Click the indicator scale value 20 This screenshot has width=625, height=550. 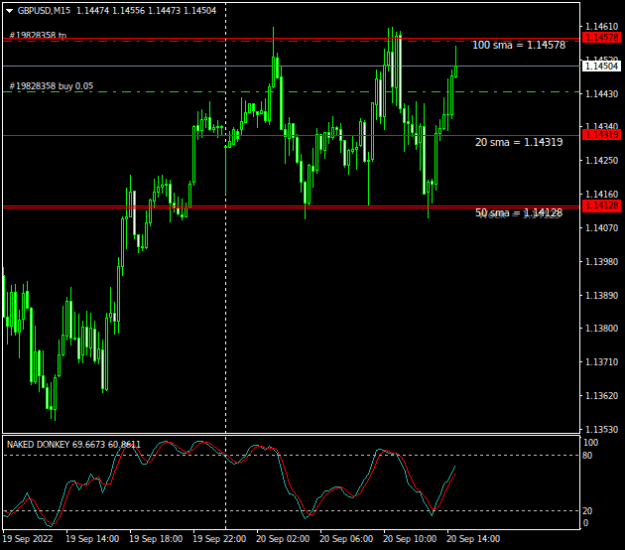click(587, 511)
